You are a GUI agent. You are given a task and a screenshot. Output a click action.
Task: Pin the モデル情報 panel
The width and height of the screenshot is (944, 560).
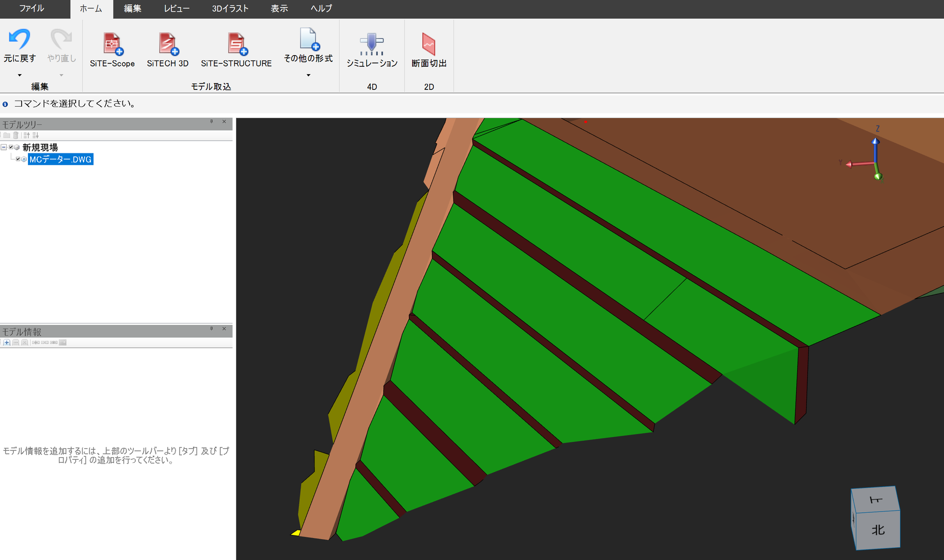(x=212, y=328)
